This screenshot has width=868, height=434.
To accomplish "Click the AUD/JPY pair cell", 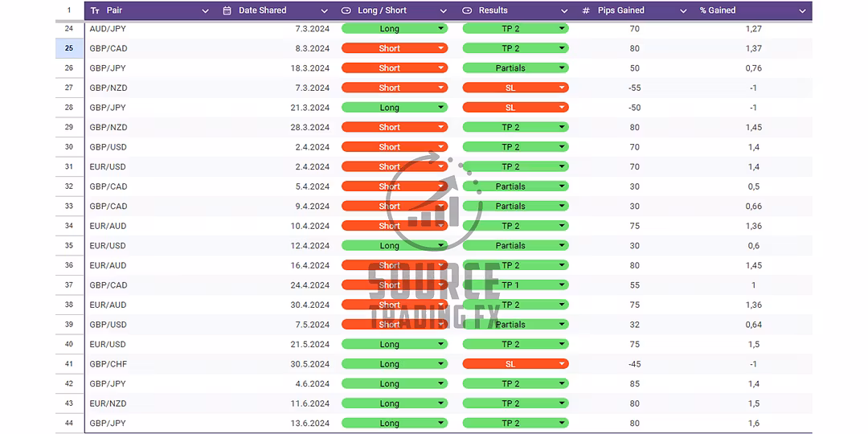I will pos(108,29).
